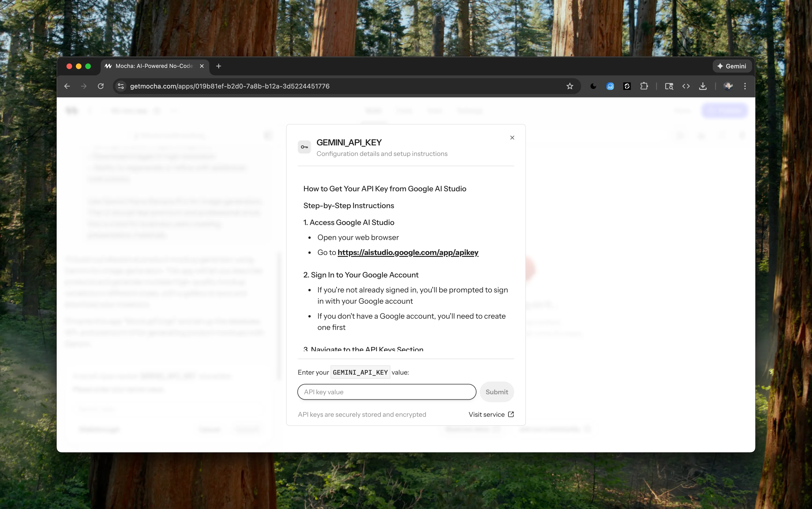Image resolution: width=812 pixels, height=509 pixels.
Task: Close the GEMINI_API_KEY dialog
Action: tap(512, 137)
